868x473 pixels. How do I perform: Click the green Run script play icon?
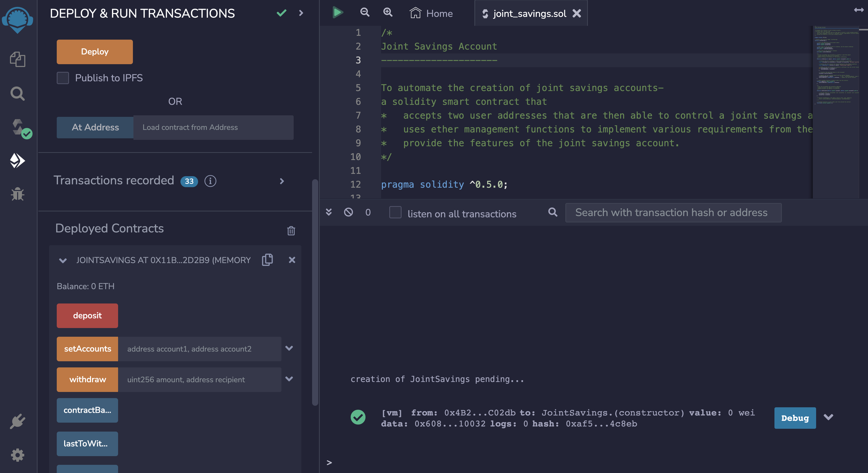(337, 13)
